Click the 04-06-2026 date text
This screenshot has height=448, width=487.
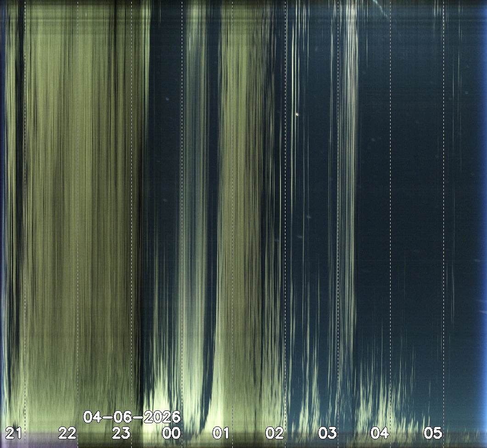[132, 417]
